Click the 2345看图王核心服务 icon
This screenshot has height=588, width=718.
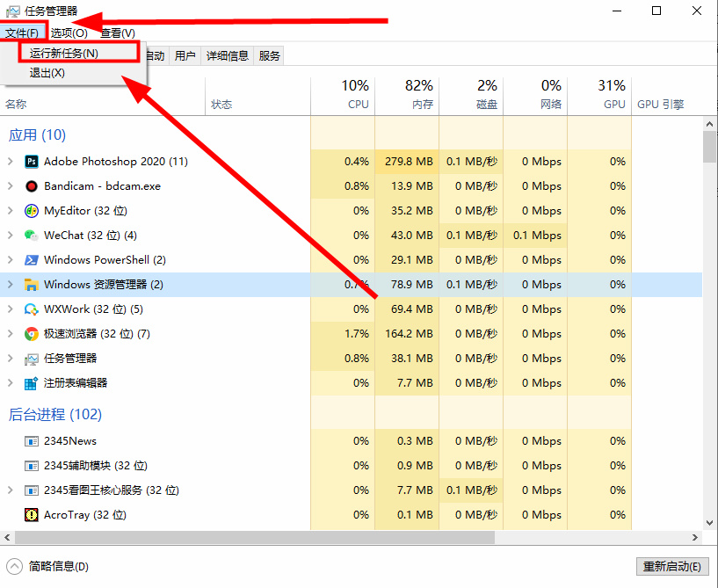30,490
